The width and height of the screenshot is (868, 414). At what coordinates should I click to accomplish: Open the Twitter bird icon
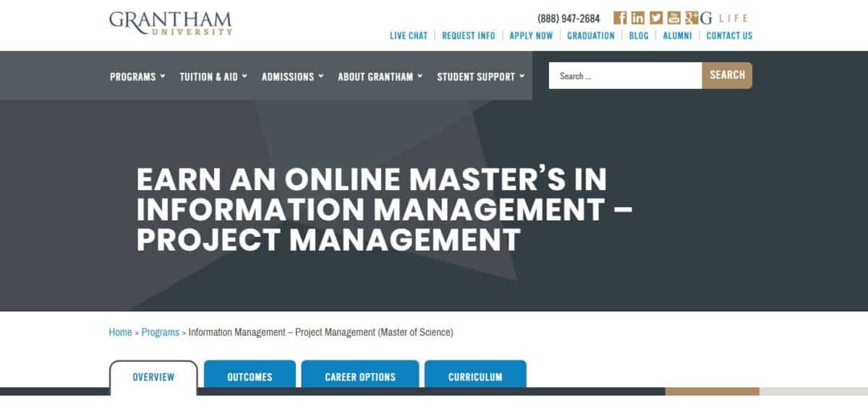tap(656, 18)
